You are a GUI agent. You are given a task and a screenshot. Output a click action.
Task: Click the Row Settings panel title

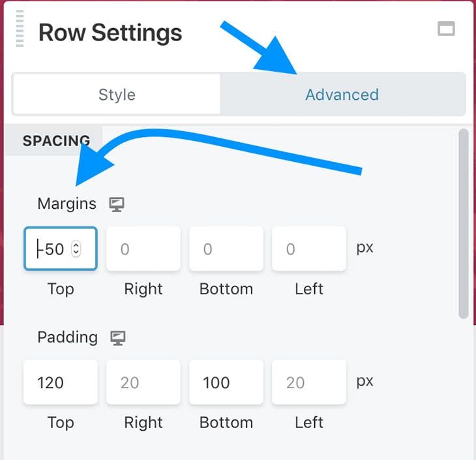(x=110, y=33)
